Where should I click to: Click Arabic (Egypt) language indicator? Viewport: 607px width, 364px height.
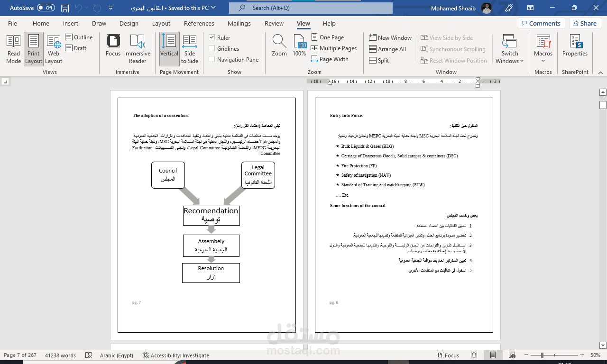click(x=116, y=355)
